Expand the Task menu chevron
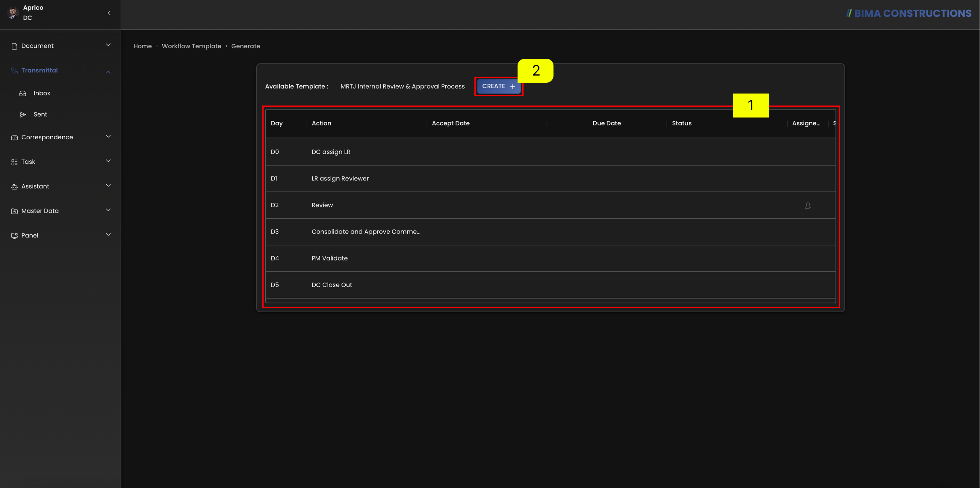Screen dimensions: 980x488 coord(108,161)
